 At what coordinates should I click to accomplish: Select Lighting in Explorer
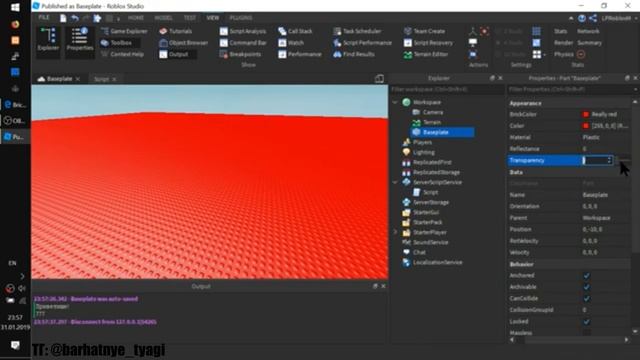(x=418, y=152)
